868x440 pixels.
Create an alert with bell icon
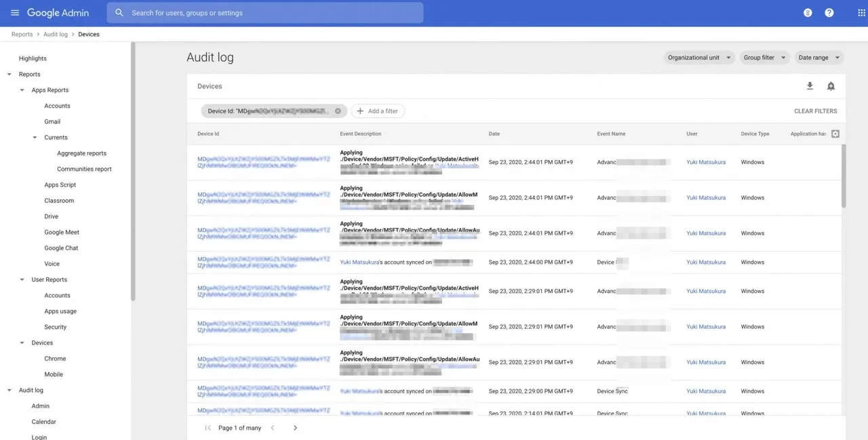[x=831, y=86]
